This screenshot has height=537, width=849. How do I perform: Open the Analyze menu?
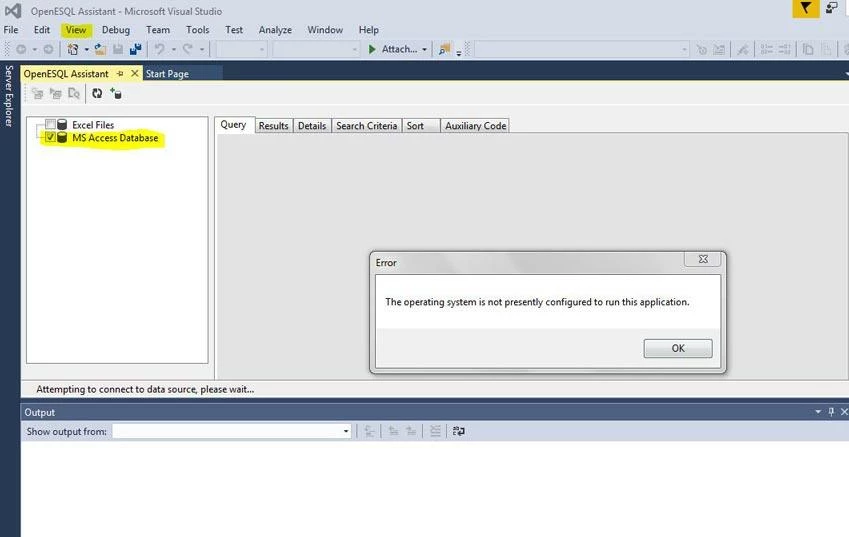275,30
